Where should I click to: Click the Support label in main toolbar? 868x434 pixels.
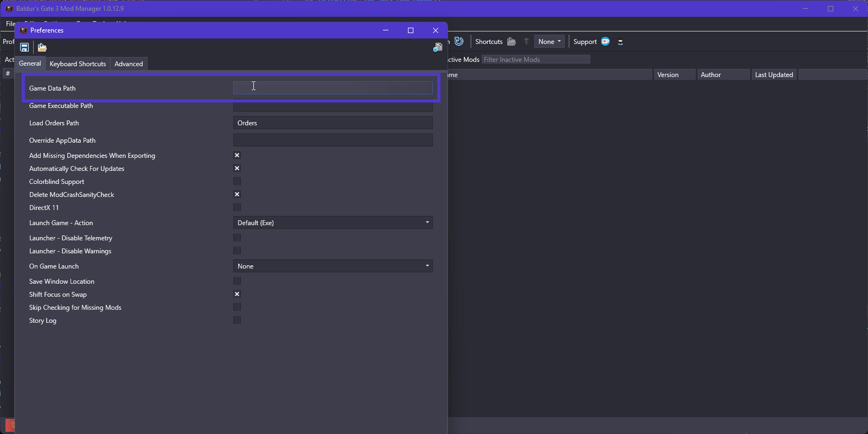click(x=585, y=42)
